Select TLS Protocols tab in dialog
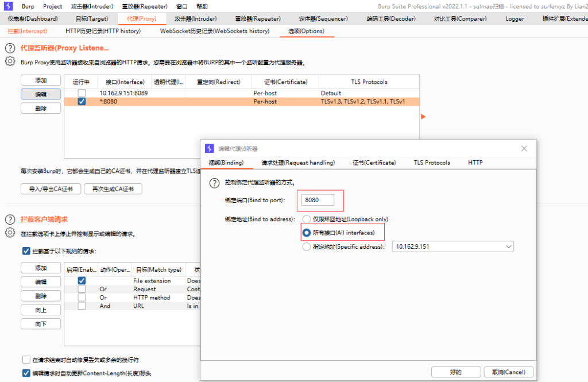The height and width of the screenshot is (382, 588). click(432, 163)
